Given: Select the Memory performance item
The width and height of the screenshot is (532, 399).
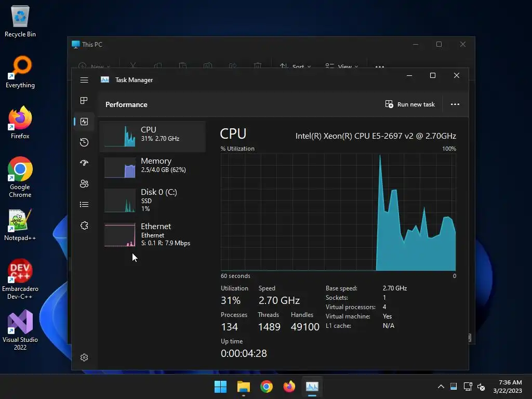Looking at the screenshot, I should [153, 168].
